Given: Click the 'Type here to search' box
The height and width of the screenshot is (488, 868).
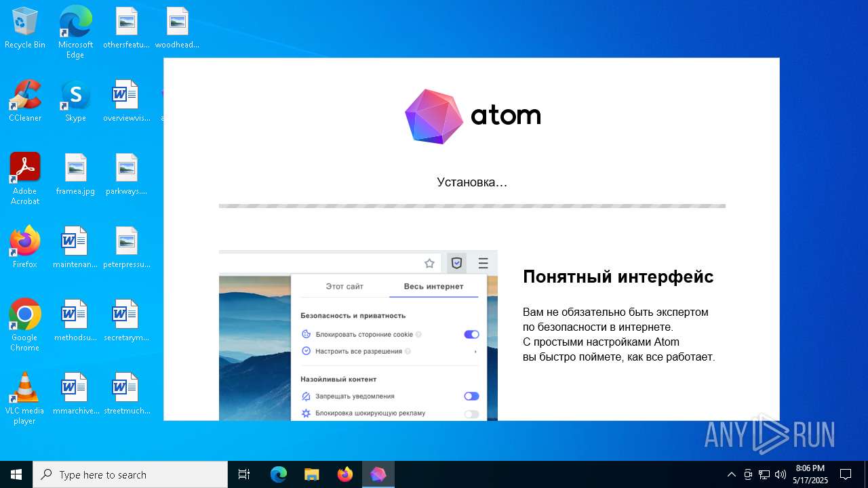Looking at the screenshot, I should pos(130,474).
